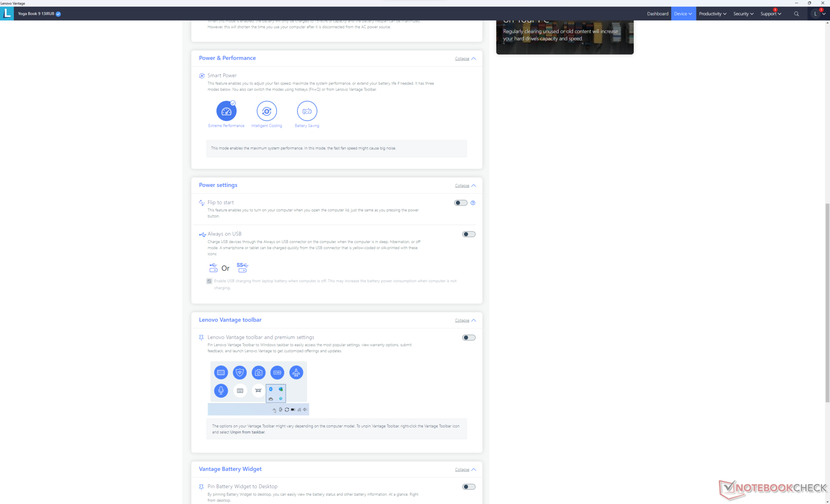Click the Flip to start icon
Image resolution: width=830 pixels, height=504 pixels.
202,203
